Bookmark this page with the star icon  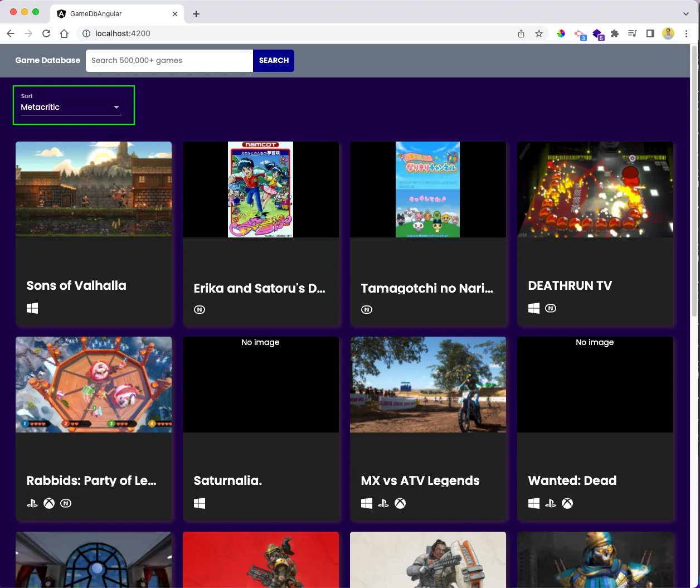tap(539, 33)
